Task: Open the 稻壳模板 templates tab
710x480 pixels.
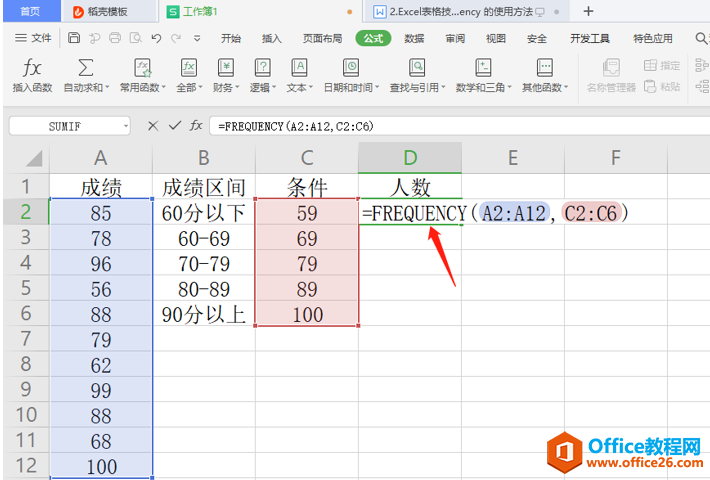Action: coord(109,11)
